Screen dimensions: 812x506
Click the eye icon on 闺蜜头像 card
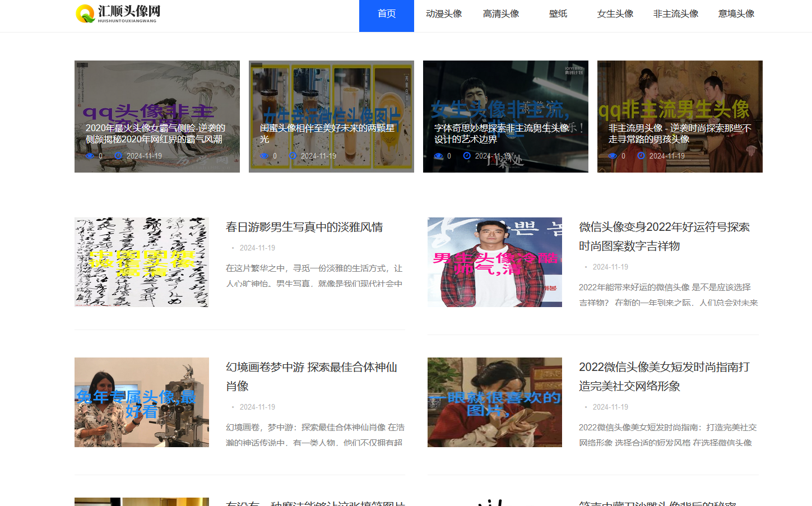(264, 156)
